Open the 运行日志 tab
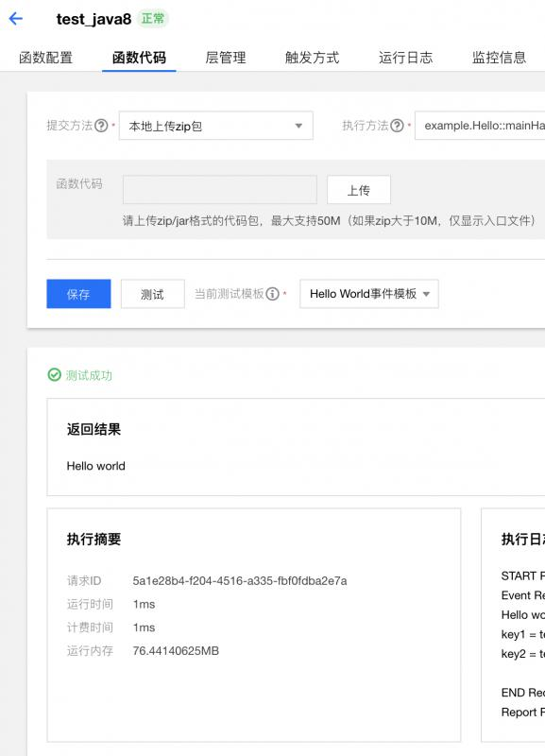 [406, 58]
